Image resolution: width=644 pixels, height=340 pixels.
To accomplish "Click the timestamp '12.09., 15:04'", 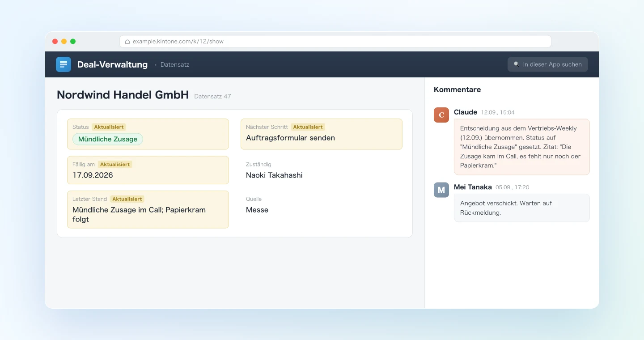I will point(498,112).
